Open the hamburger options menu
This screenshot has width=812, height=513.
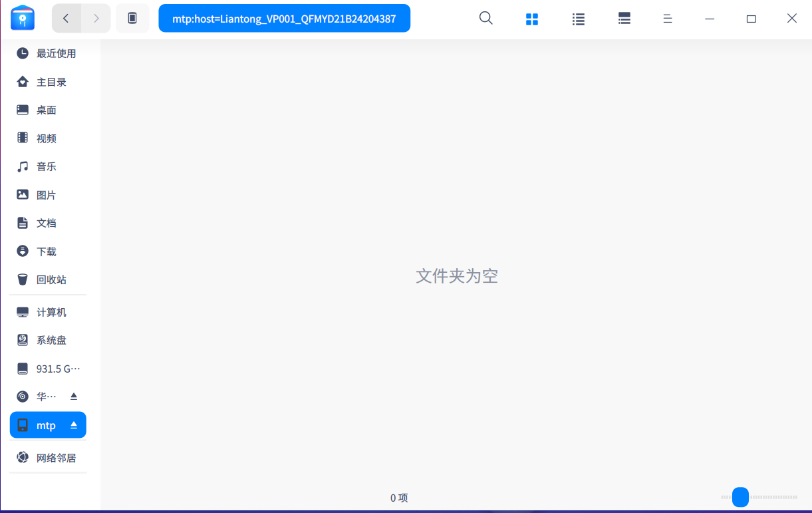click(667, 18)
